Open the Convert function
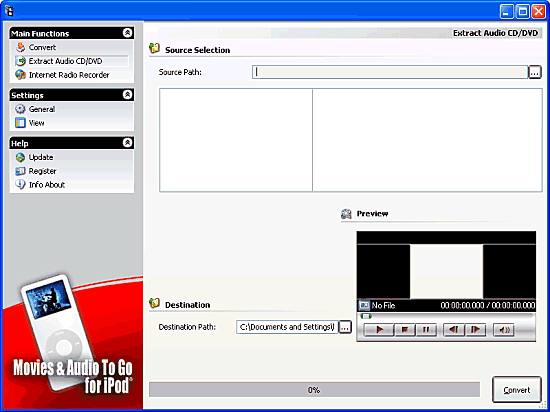The width and height of the screenshot is (550, 412). click(x=42, y=47)
